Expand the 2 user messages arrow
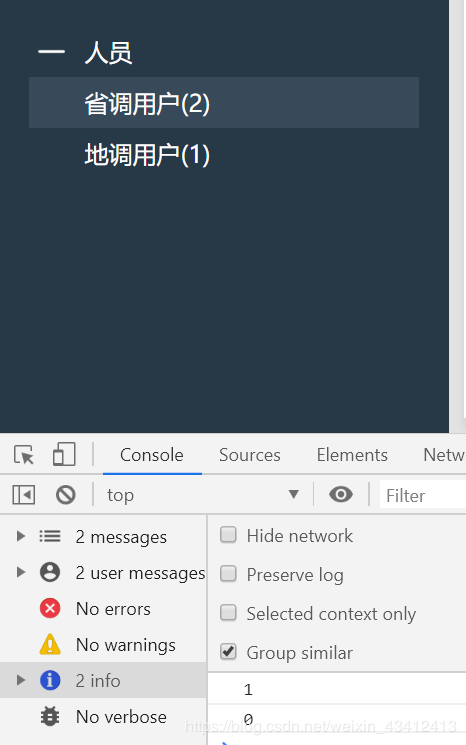This screenshot has width=466, height=745. tap(20, 572)
